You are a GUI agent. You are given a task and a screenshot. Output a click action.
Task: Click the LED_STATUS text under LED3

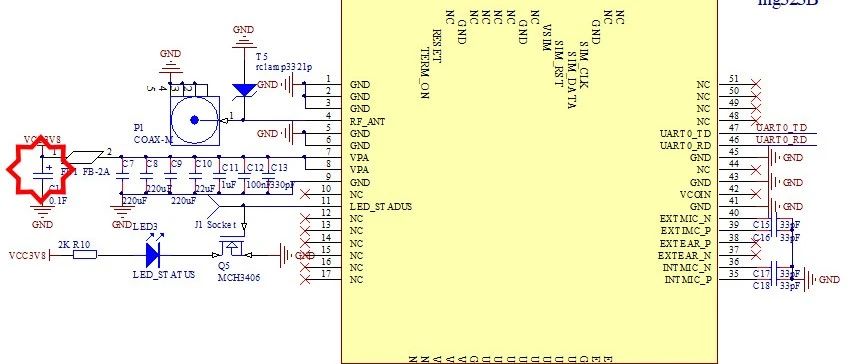pyautogui.click(x=163, y=274)
